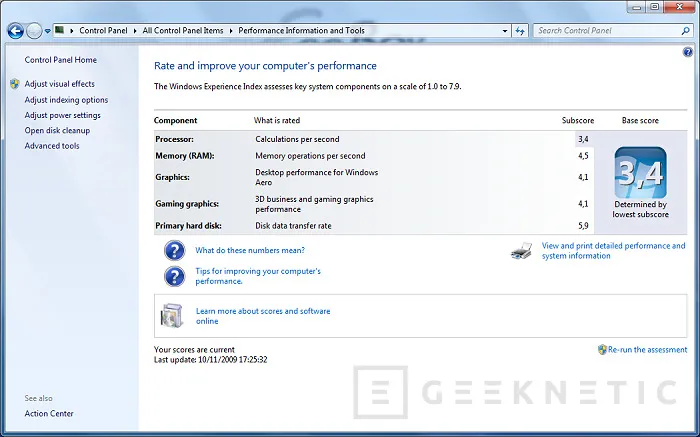
Task: Select the Primary hard disk: row label
Action: point(188,226)
